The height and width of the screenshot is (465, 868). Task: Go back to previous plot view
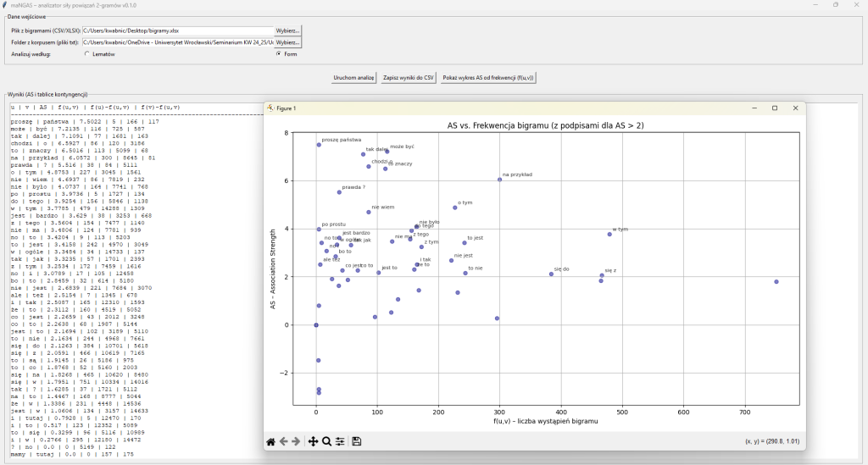coord(283,441)
